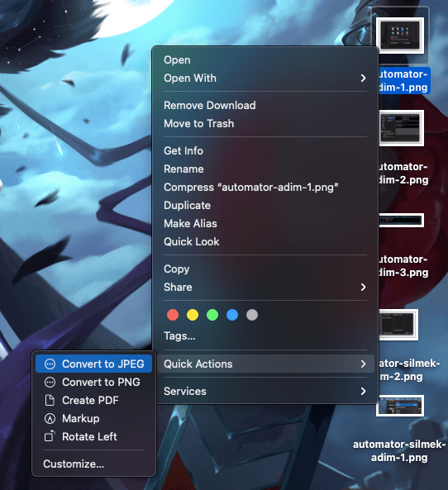Click the Open With text label

pos(190,78)
